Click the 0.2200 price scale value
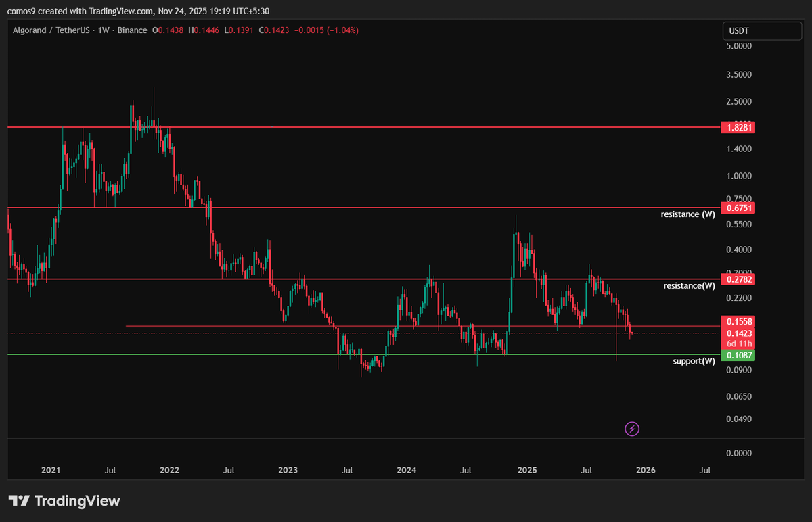The height and width of the screenshot is (522, 812). coord(739,298)
